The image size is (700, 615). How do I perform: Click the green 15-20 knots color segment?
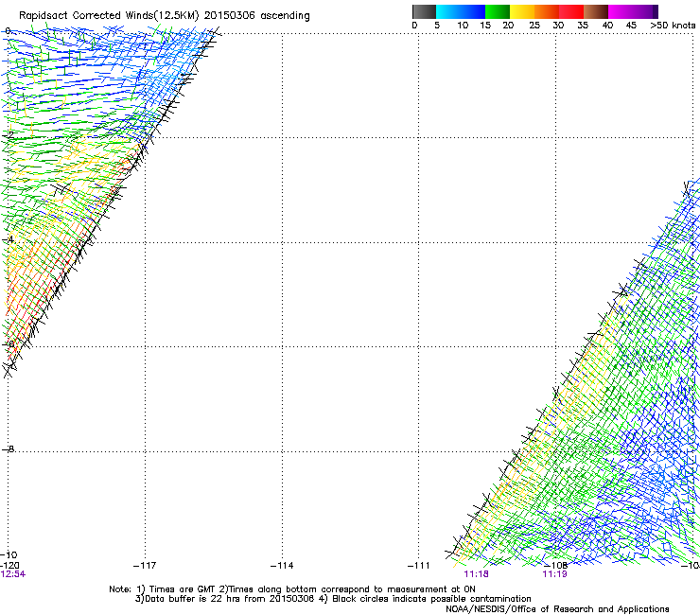point(498,11)
